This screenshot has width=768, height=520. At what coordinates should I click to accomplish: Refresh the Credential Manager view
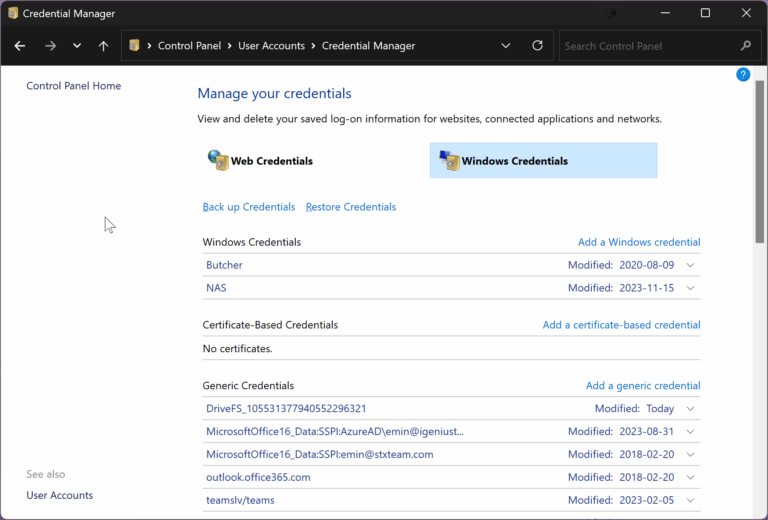pos(537,46)
